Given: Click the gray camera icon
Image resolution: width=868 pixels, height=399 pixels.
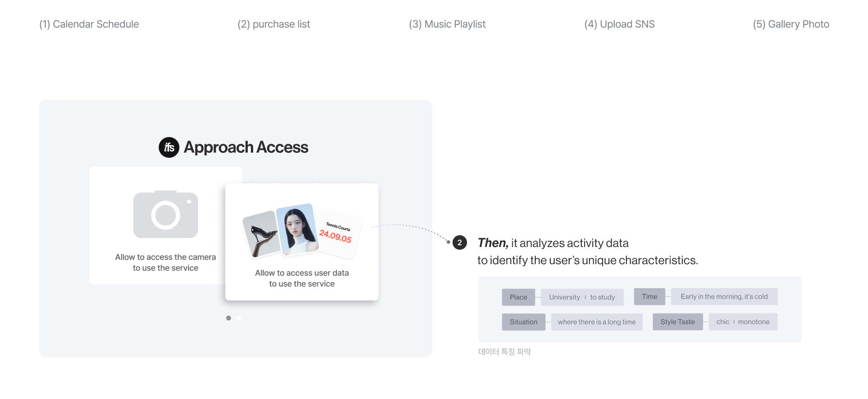Looking at the screenshot, I should (165, 214).
